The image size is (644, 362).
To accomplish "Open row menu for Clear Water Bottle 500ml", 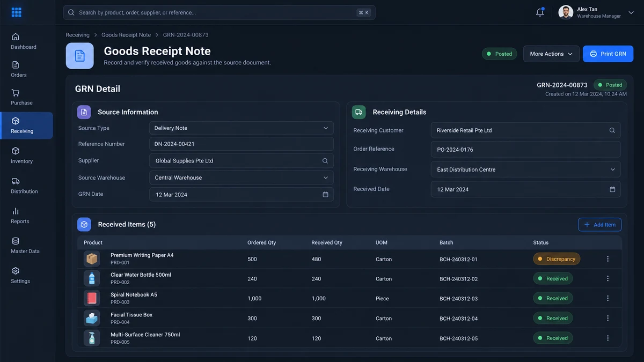I will pyautogui.click(x=608, y=278).
